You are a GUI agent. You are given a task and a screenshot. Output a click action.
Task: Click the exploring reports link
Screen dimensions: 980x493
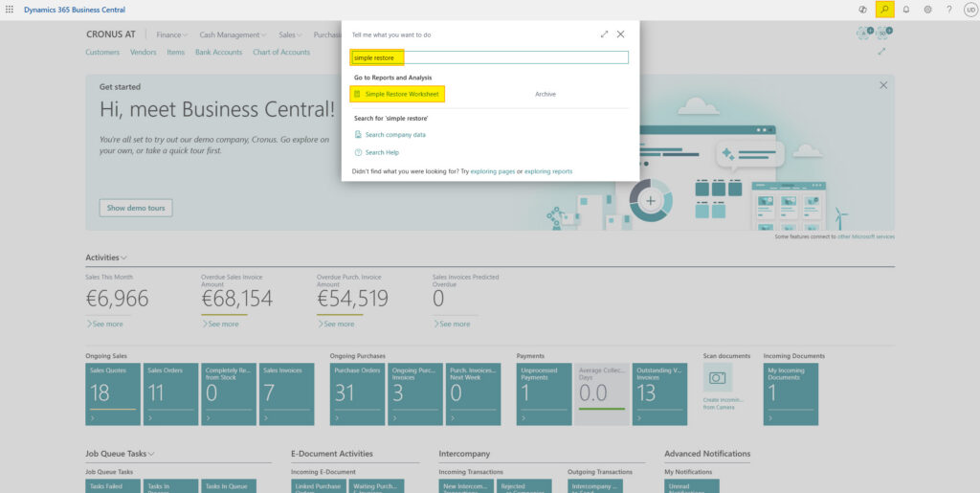(548, 171)
